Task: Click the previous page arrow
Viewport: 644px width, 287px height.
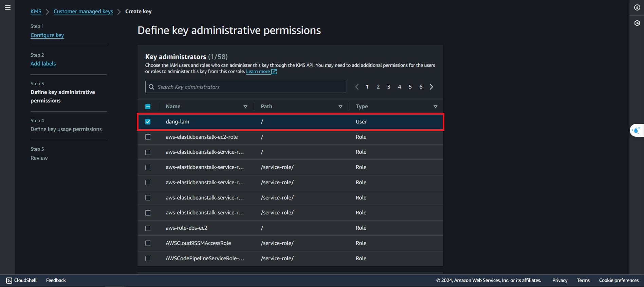Action: tap(357, 87)
